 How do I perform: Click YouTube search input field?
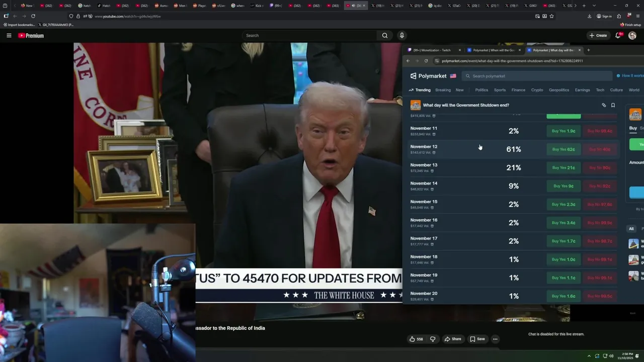click(x=309, y=36)
